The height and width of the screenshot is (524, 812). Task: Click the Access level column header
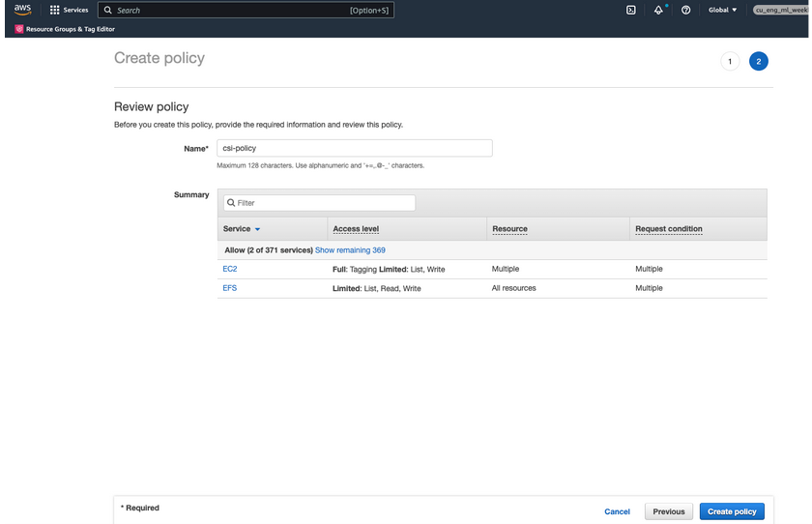tap(356, 229)
